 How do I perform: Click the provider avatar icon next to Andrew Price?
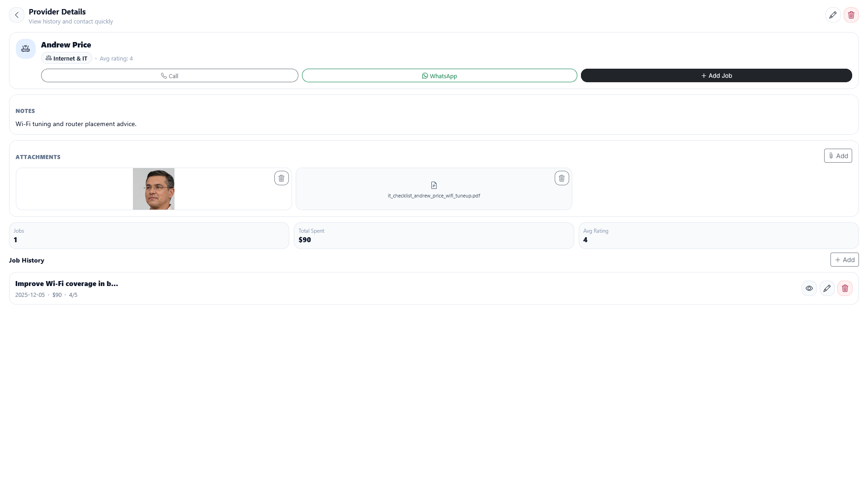[25, 48]
